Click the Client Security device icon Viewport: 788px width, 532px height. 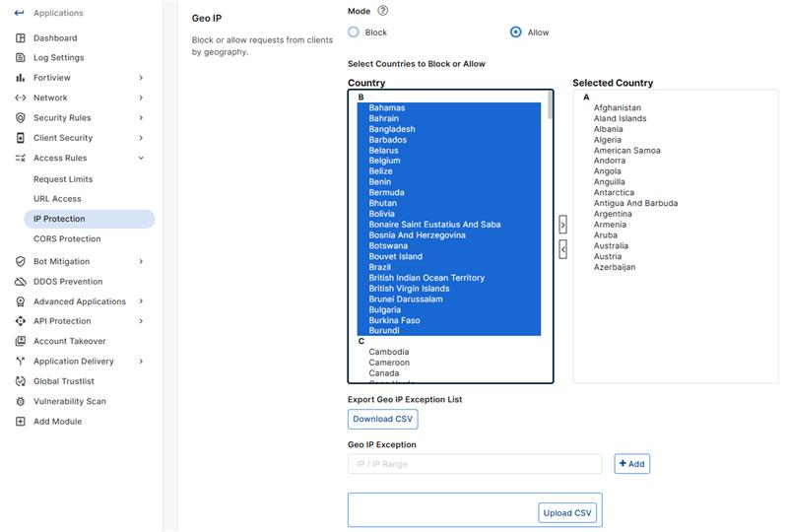pyautogui.click(x=20, y=138)
